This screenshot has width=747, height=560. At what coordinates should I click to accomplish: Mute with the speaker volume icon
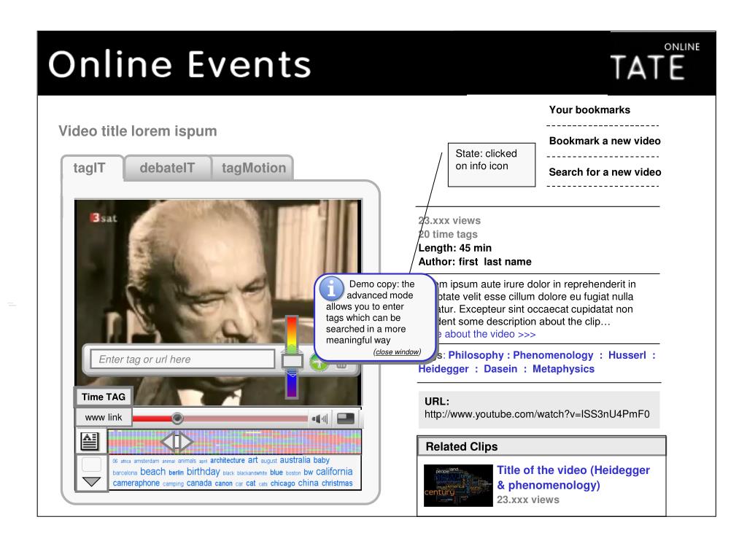(320, 419)
